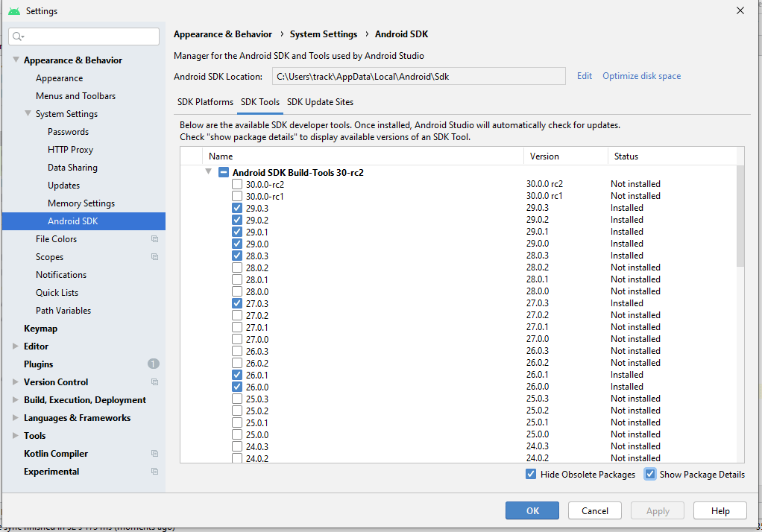Click the Name column header
Image resolution: width=762 pixels, height=532 pixels.
[x=363, y=156]
